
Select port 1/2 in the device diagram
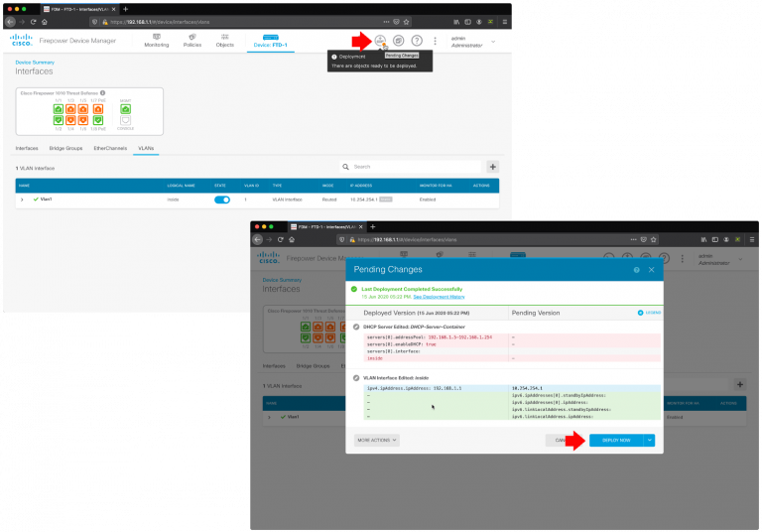click(x=59, y=120)
